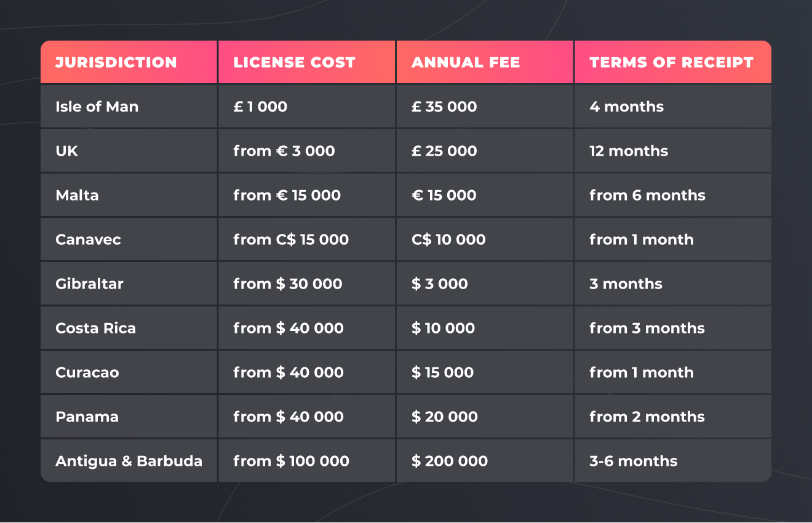Click the from C$ 15 000 cell
The width and height of the screenshot is (812, 523).
point(306,239)
